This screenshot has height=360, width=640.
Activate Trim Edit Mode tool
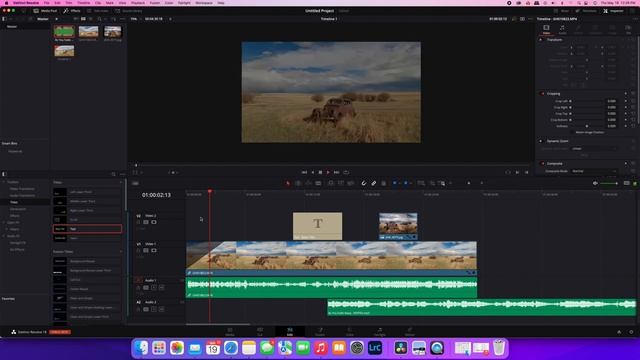pyautogui.click(x=298, y=183)
